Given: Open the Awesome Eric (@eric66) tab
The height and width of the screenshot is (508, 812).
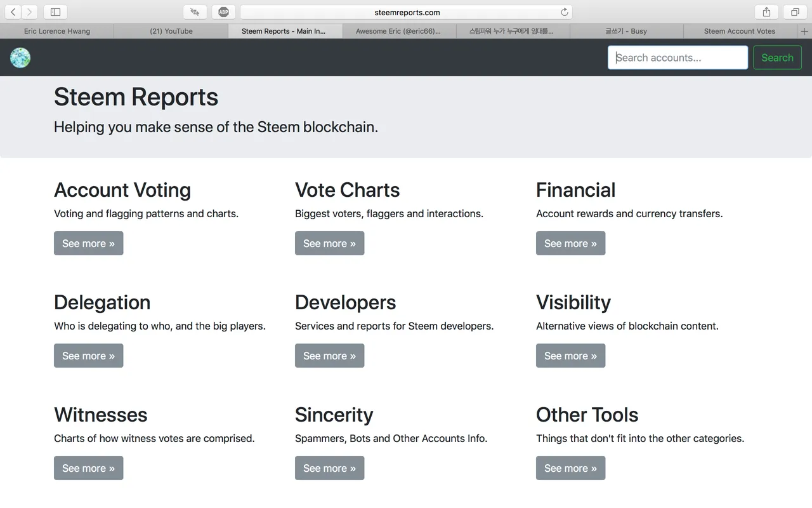Looking at the screenshot, I should pos(399,31).
